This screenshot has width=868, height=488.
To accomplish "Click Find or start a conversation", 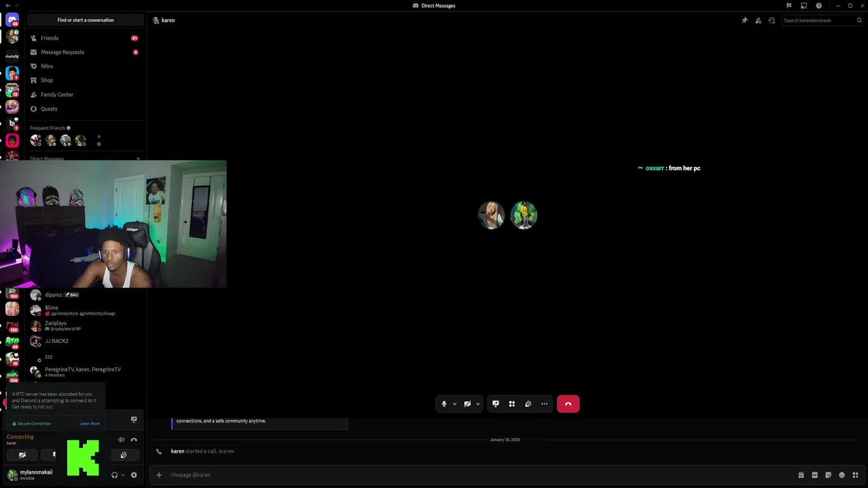I will click(85, 20).
